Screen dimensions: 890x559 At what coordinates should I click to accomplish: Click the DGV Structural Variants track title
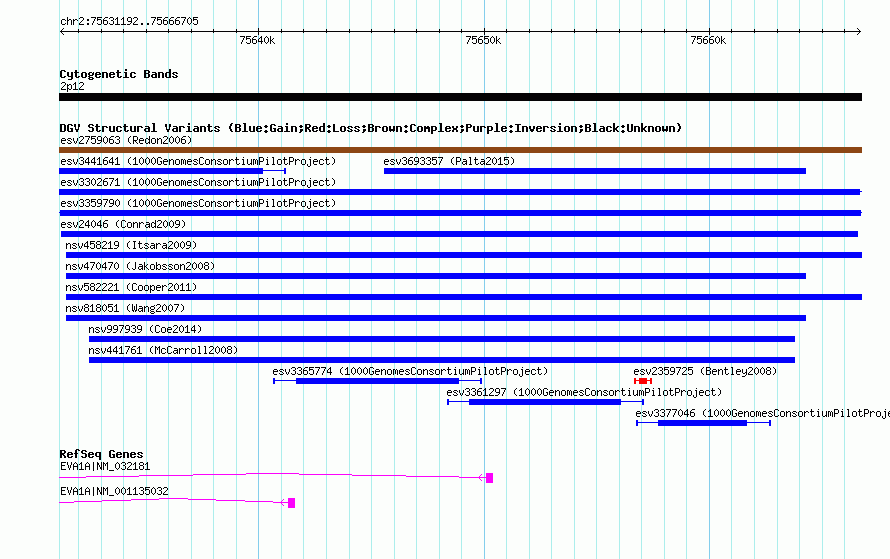point(371,128)
